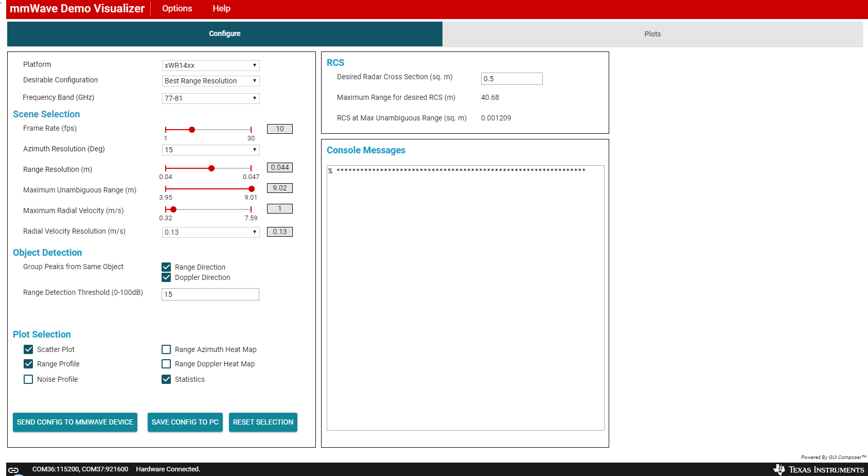Toggle Range Direction peak grouping checkbox
The image size is (868, 476).
[x=166, y=267]
